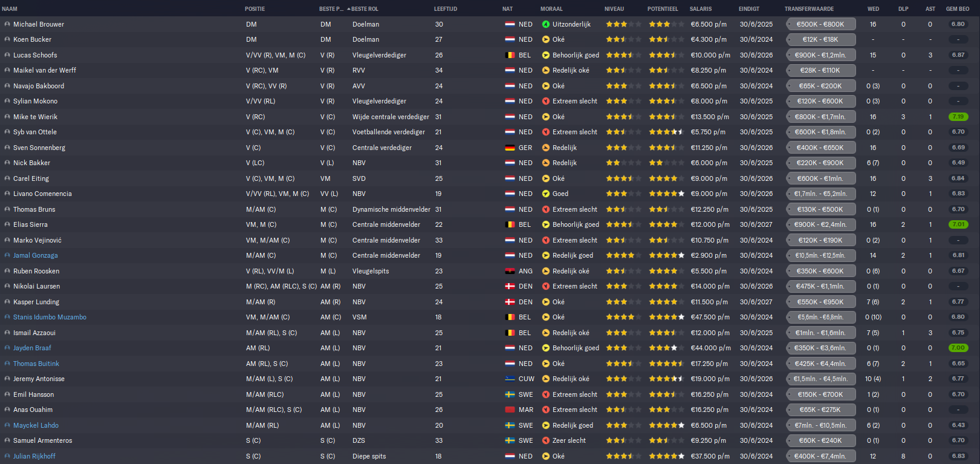The width and height of the screenshot is (980, 464).
Task: Click the Danish flag in Nikolai Laursen row
Action: click(510, 286)
